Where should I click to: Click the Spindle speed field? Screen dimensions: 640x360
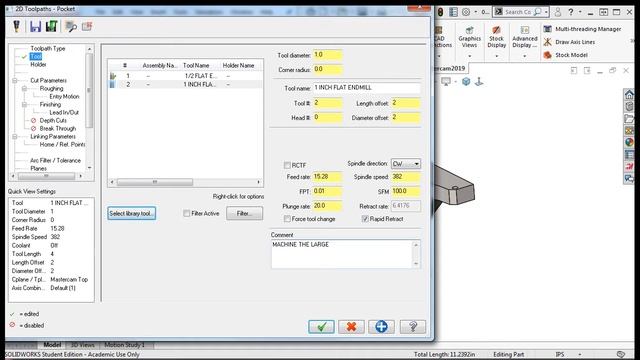tap(406, 177)
